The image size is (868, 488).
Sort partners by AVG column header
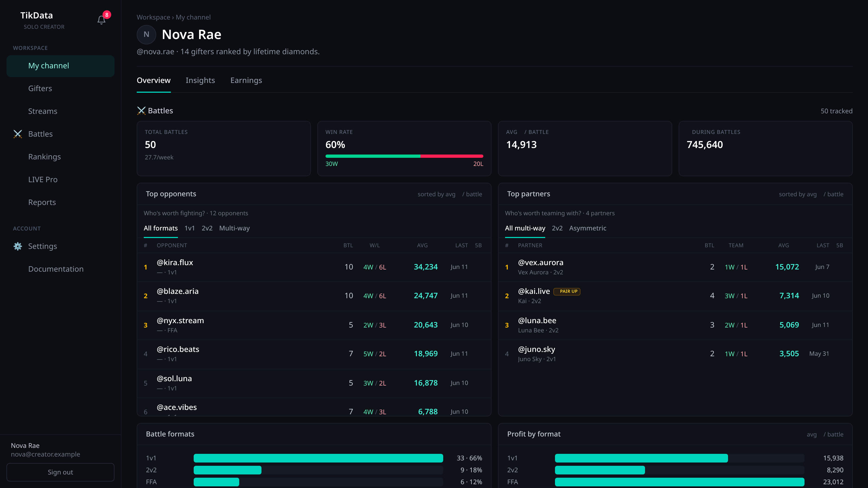[783, 246]
